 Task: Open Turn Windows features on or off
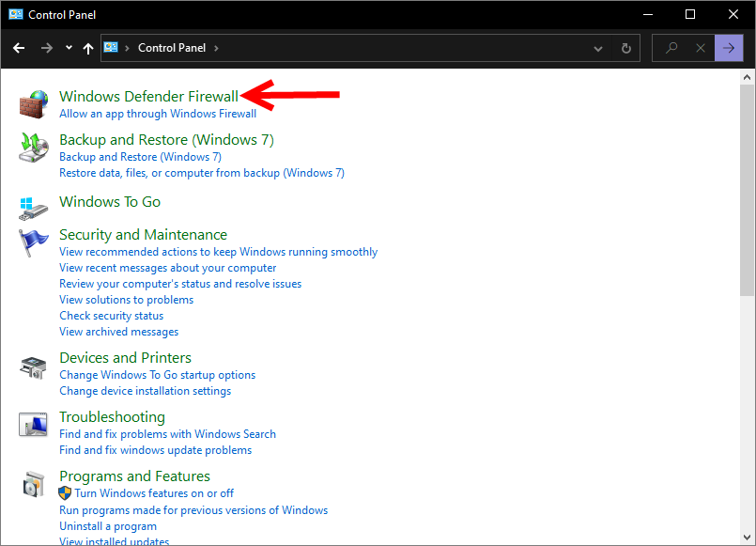[x=154, y=493]
